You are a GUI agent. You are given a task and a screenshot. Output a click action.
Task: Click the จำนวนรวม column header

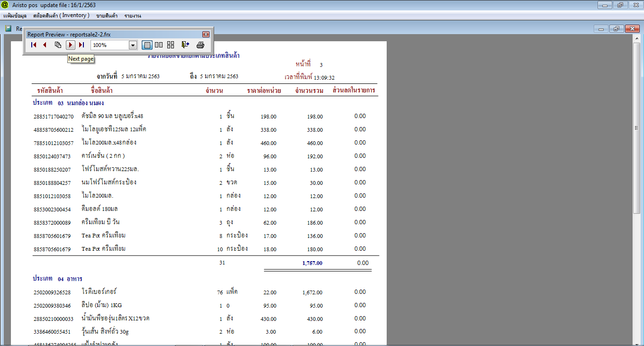click(x=309, y=91)
